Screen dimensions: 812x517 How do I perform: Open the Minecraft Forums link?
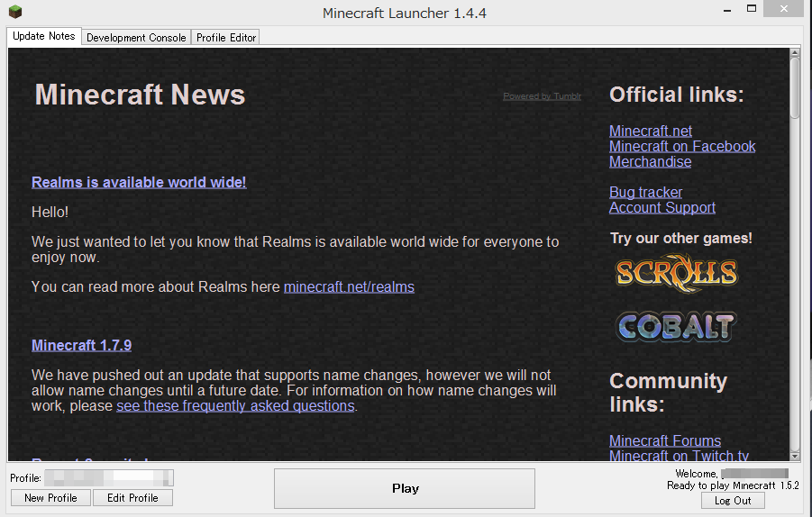[x=665, y=440]
